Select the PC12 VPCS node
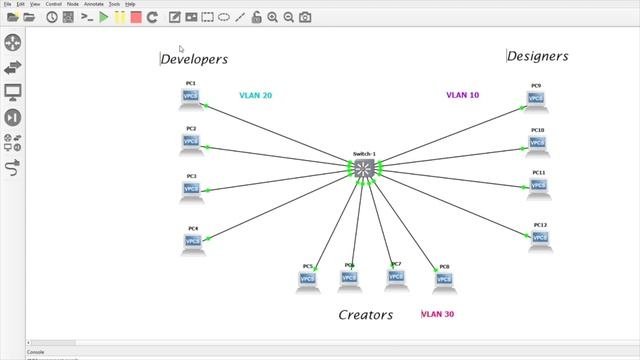 540,240
